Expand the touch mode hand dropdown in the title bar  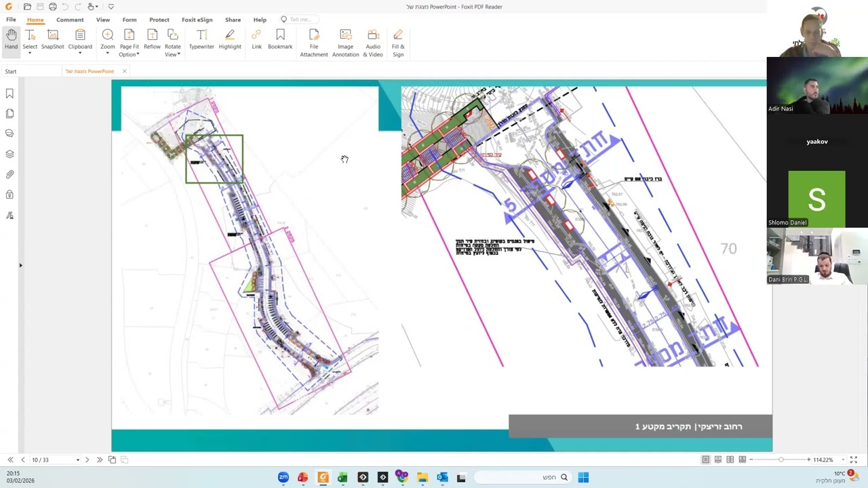tap(98, 7)
